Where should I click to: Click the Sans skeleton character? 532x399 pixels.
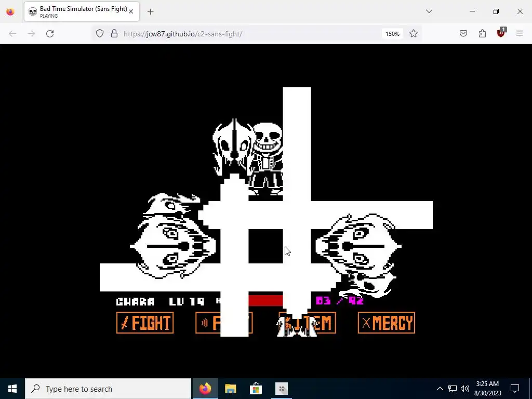point(266,159)
